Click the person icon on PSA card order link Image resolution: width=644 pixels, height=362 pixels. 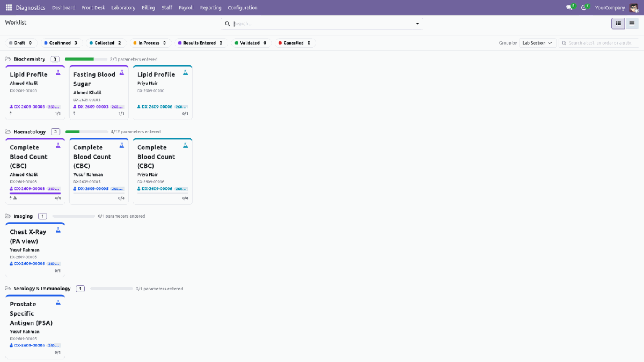pos(11,345)
